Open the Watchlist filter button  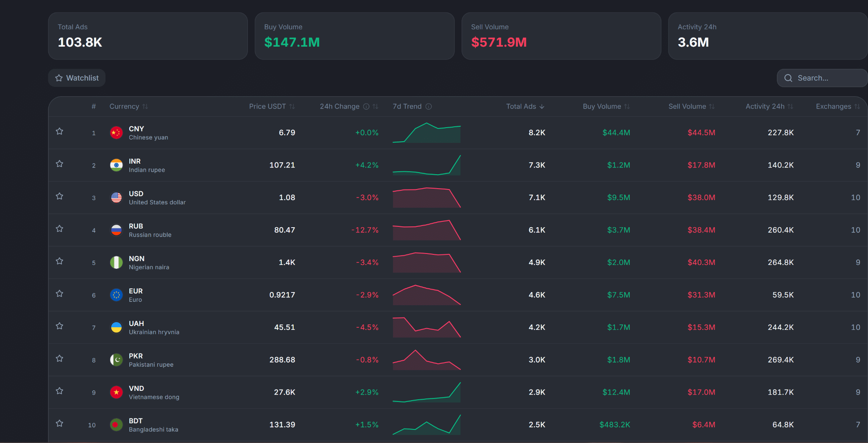[x=77, y=78]
